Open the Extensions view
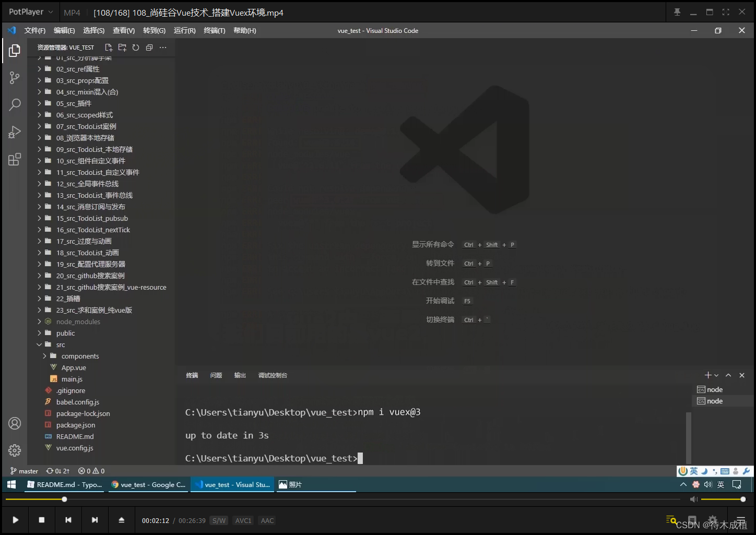This screenshot has width=756, height=535. coord(15,159)
